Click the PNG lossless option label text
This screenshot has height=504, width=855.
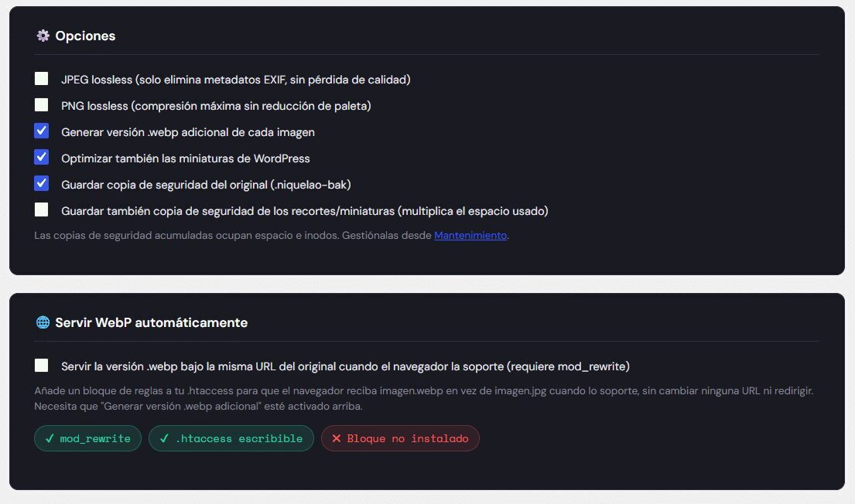216,106
